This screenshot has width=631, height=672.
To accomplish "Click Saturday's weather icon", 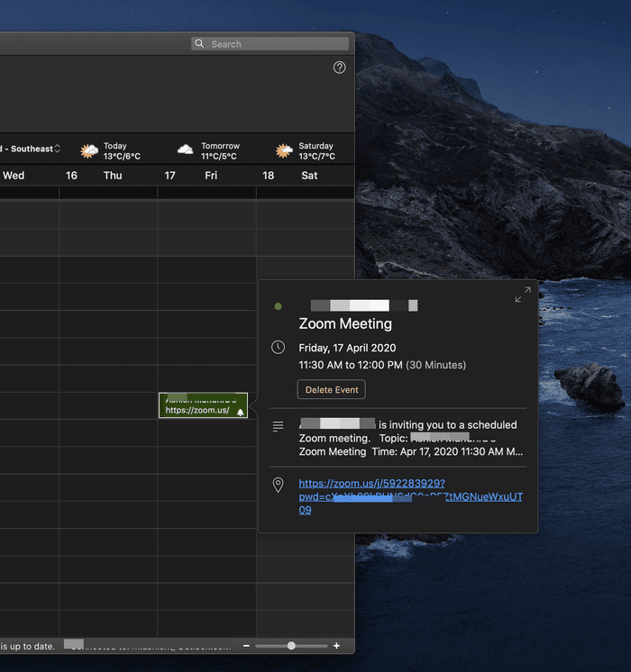I will click(x=284, y=150).
